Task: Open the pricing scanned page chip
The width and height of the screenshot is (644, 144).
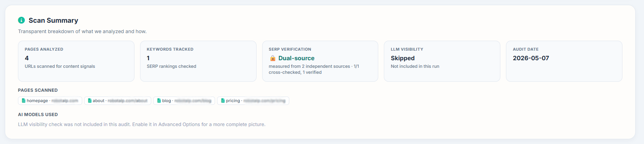Action: [x=253, y=101]
